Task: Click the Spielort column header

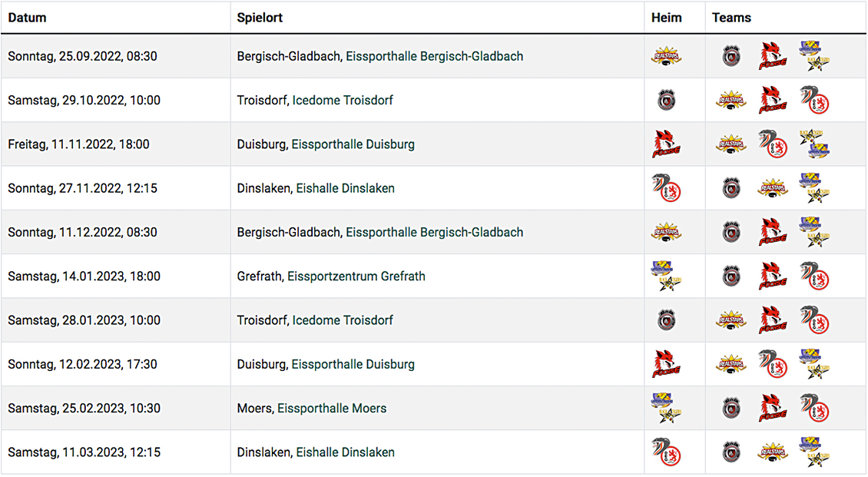Action: 260,18
